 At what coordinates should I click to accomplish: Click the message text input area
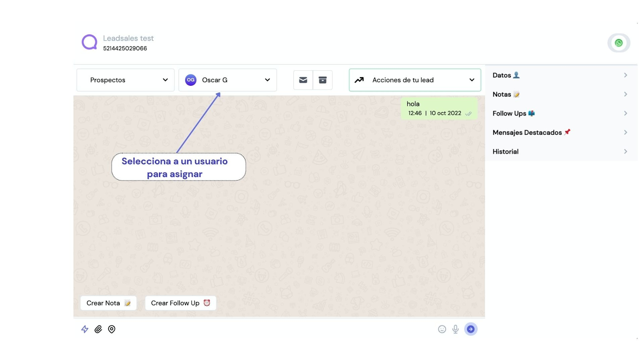click(x=277, y=329)
